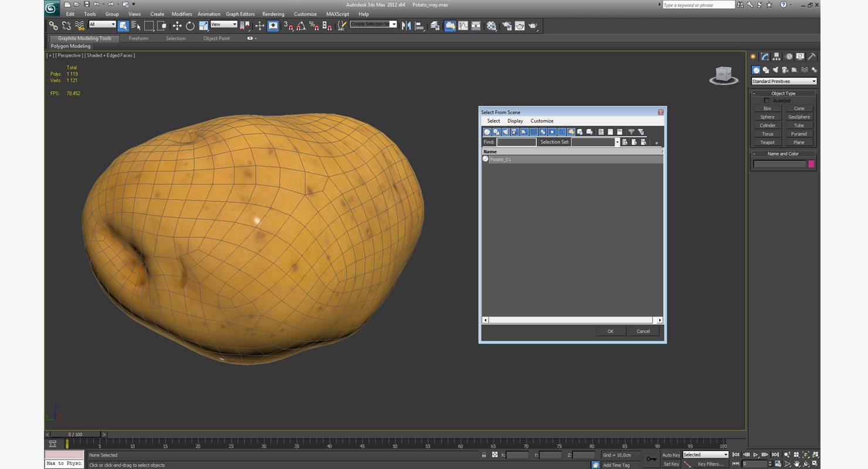Click the ViewCube in perspective viewport
Screen dimensions: 868x469
[724, 75]
